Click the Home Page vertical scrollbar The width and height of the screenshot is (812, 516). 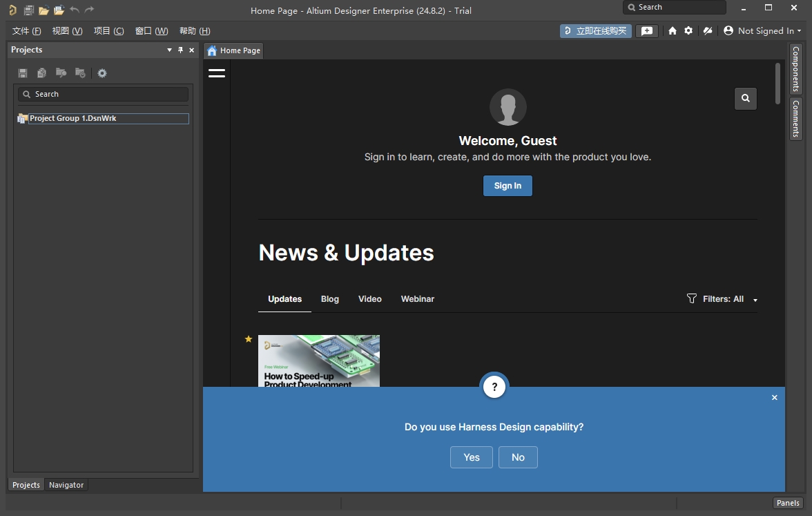[777, 83]
